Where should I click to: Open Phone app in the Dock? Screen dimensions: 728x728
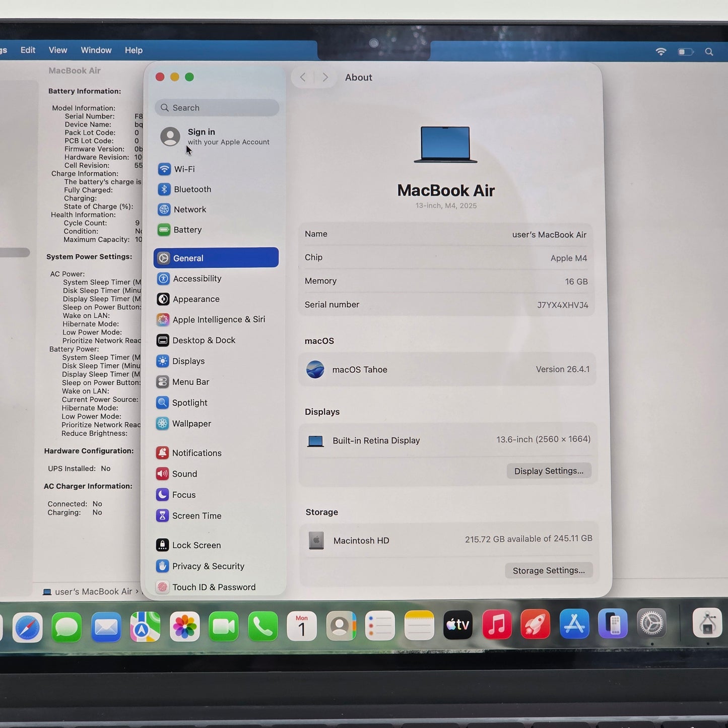pyautogui.click(x=263, y=626)
